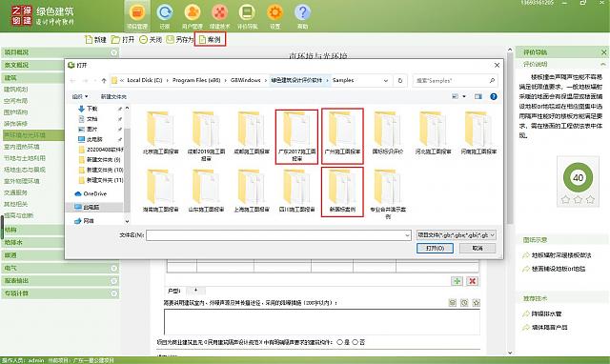Open the 组织 organize dropdown menu
This screenshot has height=364, width=610.
tap(80, 96)
